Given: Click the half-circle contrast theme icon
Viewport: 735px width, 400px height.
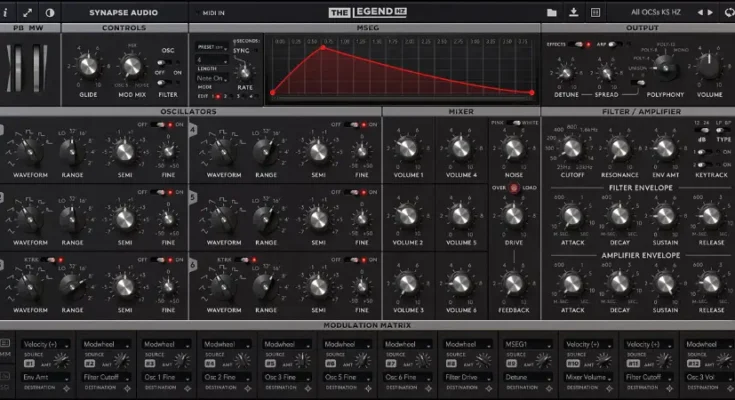Looking at the screenshot, I should pyautogui.click(x=49, y=12).
